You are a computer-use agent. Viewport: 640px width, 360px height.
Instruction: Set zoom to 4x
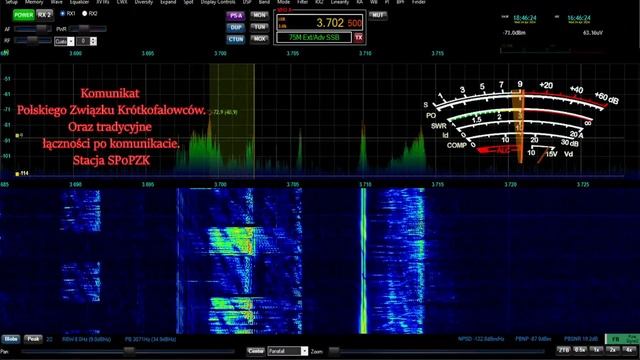click(x=629, y=350)
